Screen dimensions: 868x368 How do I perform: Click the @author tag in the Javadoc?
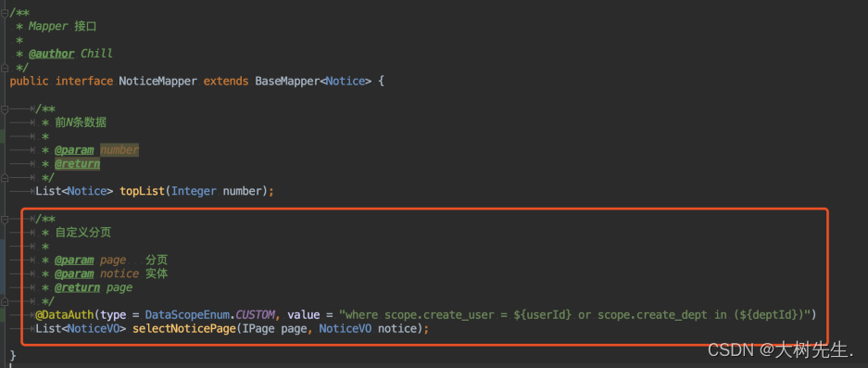[x=52, y=54]
